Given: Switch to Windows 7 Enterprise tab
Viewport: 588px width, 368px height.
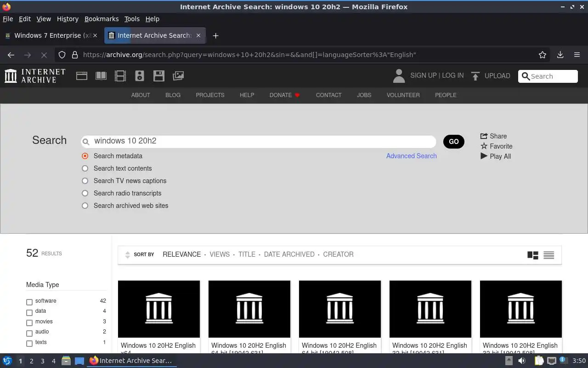Looking at the screenshot, I should pyautogui.click(x=51, y=35).
